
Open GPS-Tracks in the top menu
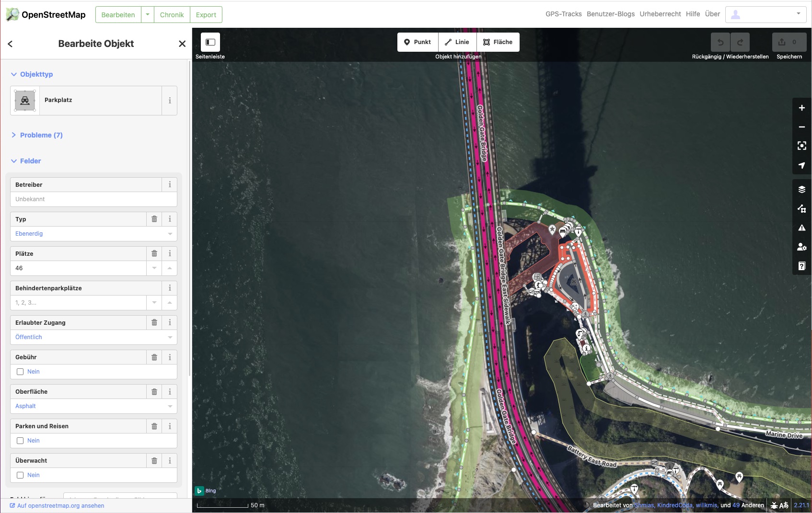pos(564,14)
